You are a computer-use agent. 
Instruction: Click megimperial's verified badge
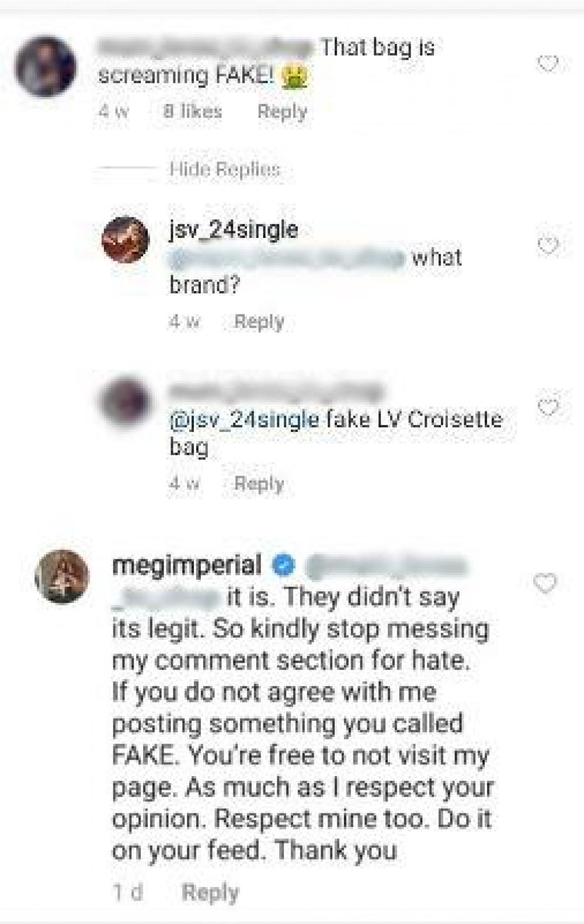point(284,565)
